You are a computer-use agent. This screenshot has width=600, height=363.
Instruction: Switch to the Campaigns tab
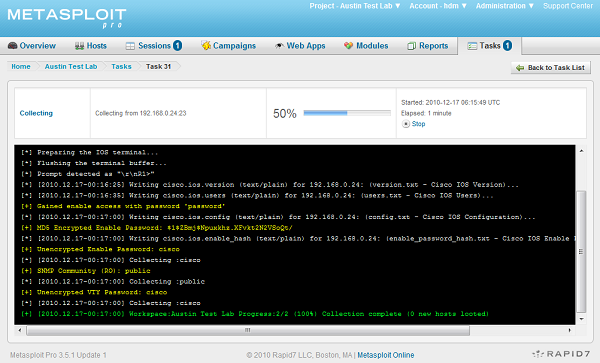pos(229,46)
